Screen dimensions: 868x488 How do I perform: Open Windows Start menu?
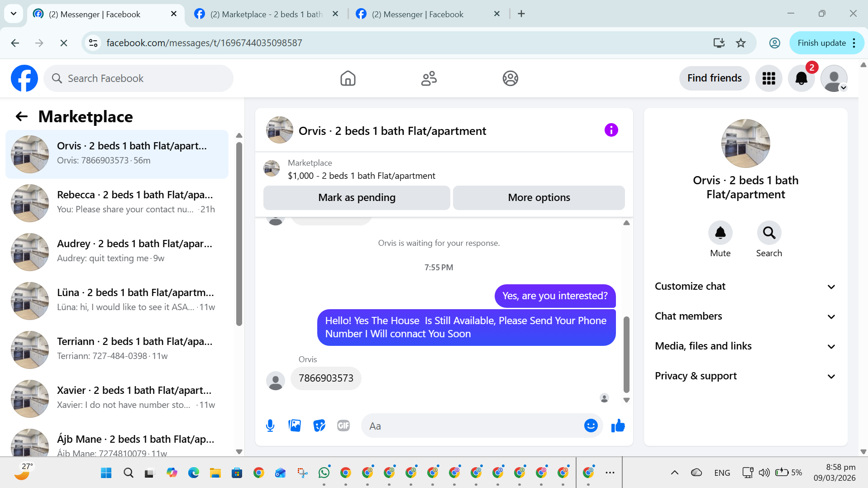coord(106,473)
